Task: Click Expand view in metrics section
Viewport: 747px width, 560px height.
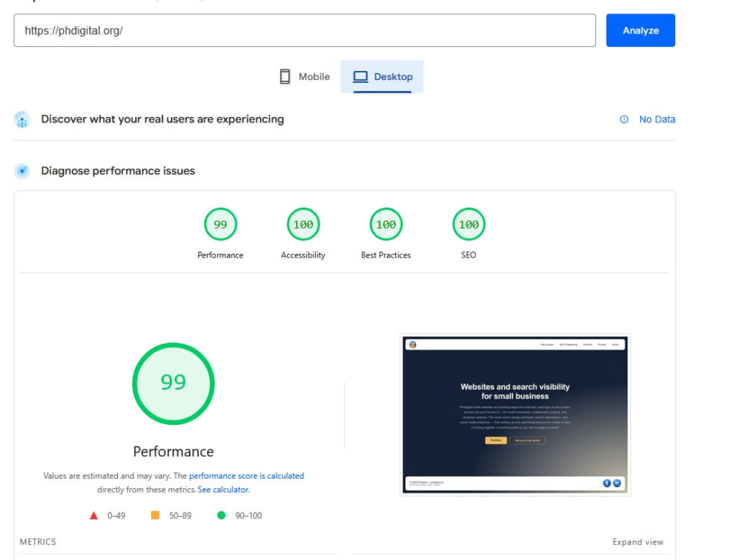Action: click(637, 542)
